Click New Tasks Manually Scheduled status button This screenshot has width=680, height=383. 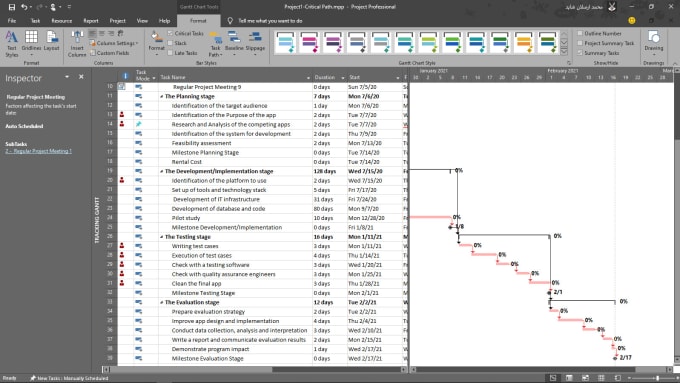pos(69,378)
